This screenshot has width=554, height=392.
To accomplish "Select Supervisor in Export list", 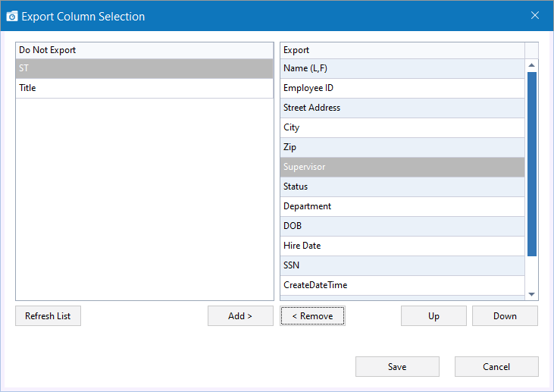I will coord(402,167).
